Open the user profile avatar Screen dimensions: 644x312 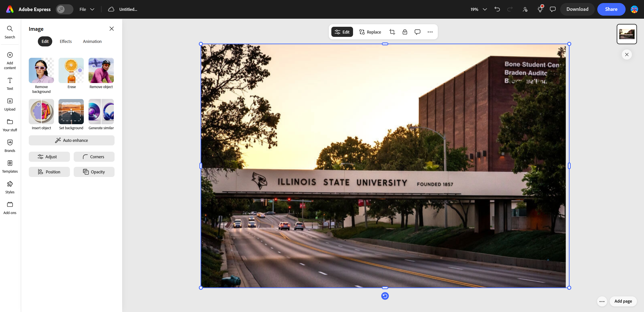pyautogui.click(x=634, y=9)
